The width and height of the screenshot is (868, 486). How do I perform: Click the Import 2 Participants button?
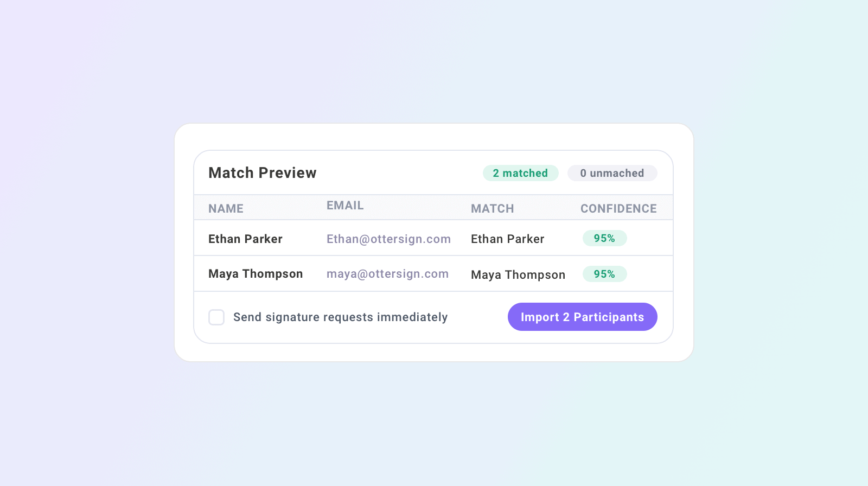pyautogui.click(x=582, y=317)
